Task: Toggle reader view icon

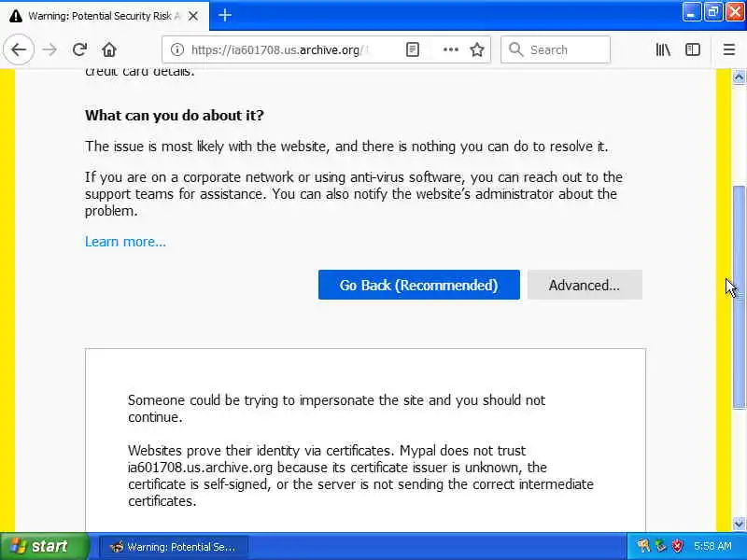Action: pos(413,49)
